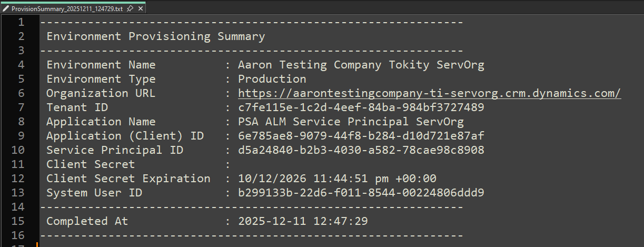
Task: Click the System User ID GUID value
Action: coord(361,193)
